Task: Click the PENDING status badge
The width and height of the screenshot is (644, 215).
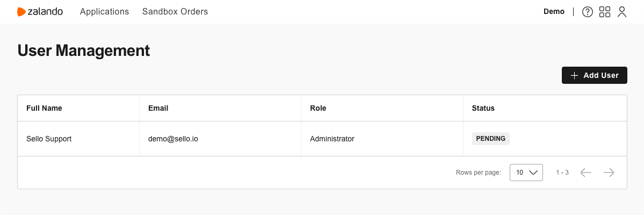Action: [x=490, y=139]
